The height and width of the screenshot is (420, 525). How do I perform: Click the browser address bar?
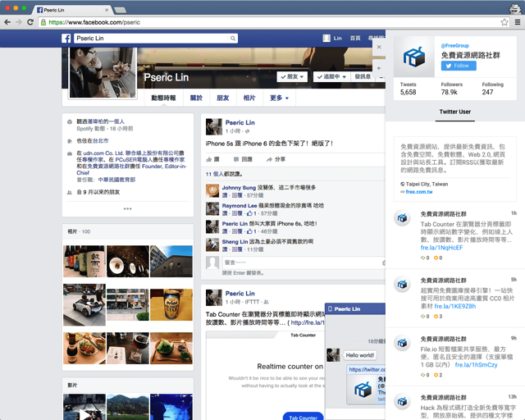click(x=268, y=22)
